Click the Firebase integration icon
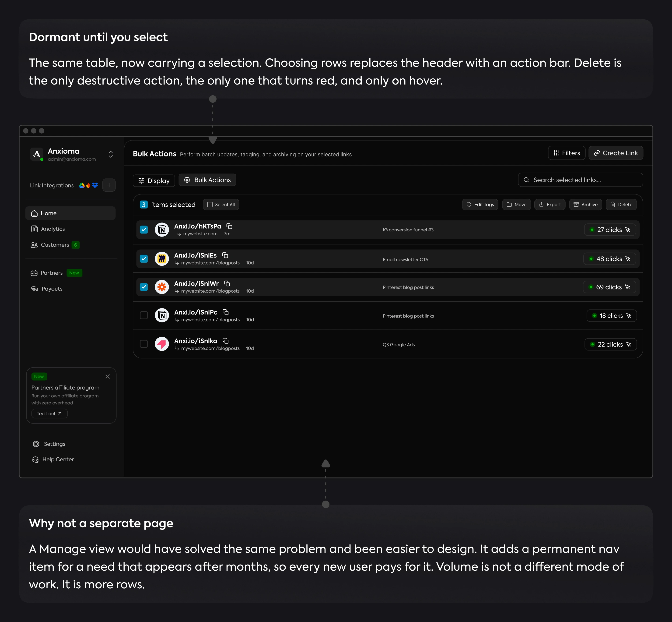Screen dimensions: 672x622 88,185
